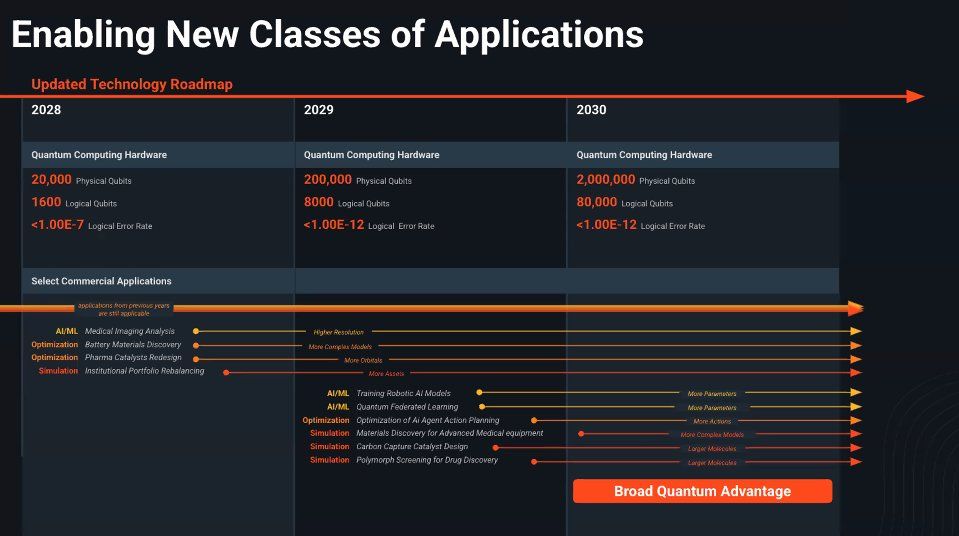This screenshot has height=536, width=959.
Task: Click the Updated Technology Roadmap heading
Action: point(132,84)
